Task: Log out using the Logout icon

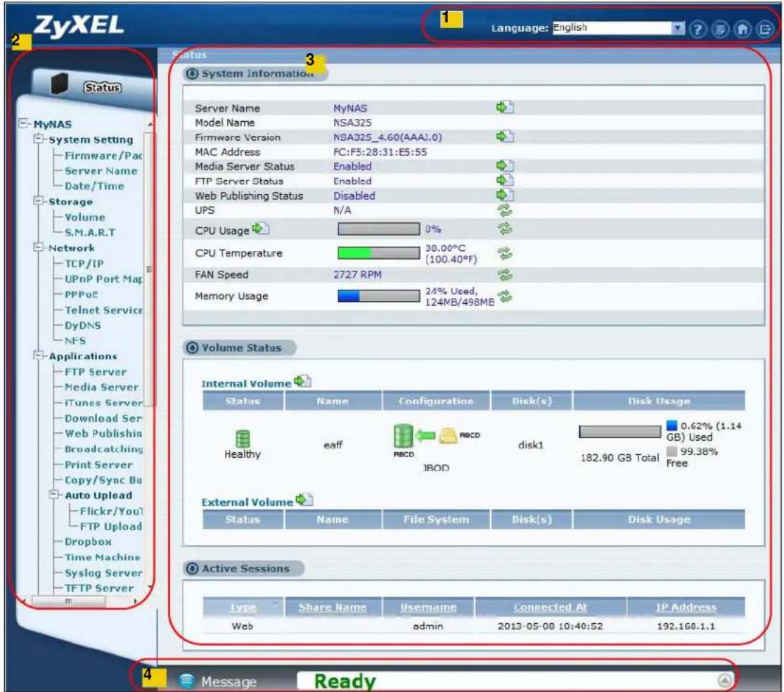Action: click(765, 30)
